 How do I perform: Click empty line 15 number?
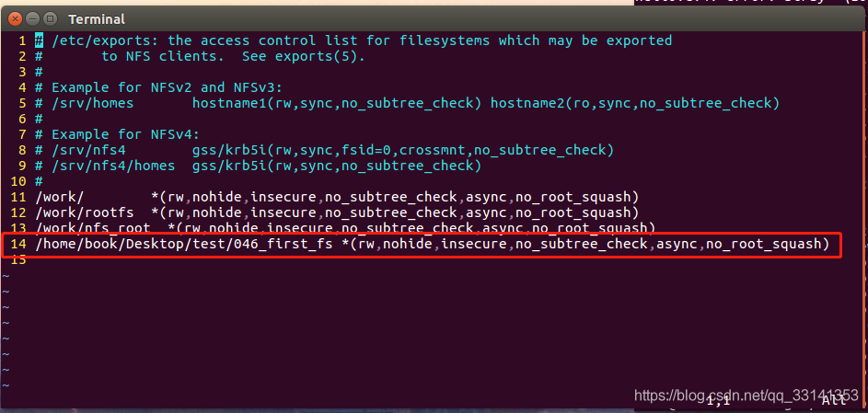coord(18,259)
